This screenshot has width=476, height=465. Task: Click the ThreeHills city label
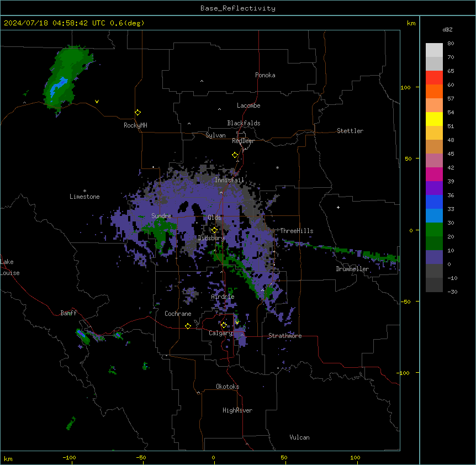click(x=297, y=231)
